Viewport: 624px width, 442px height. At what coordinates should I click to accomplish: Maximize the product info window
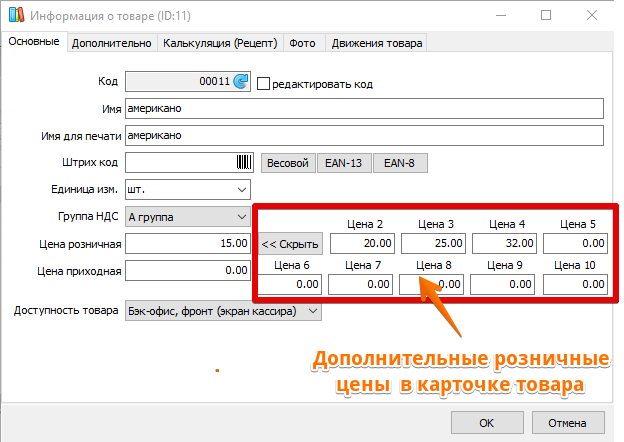click(x=546, y=15)
